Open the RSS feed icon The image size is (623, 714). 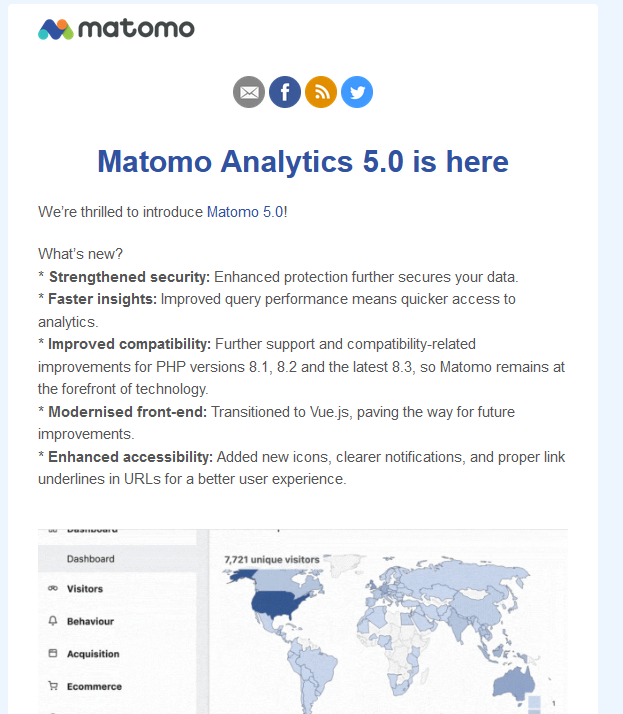321,93
